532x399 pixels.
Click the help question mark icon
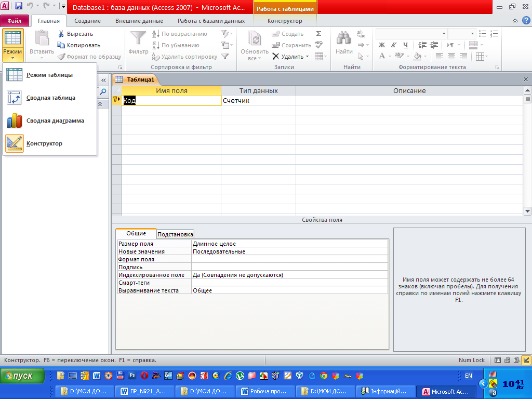[x=526, y=20]
